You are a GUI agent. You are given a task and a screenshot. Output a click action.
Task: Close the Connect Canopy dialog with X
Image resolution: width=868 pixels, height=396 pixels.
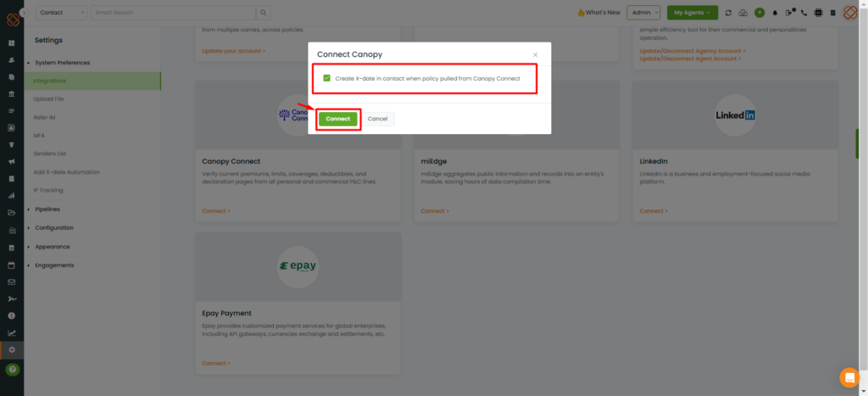(536, 55)
